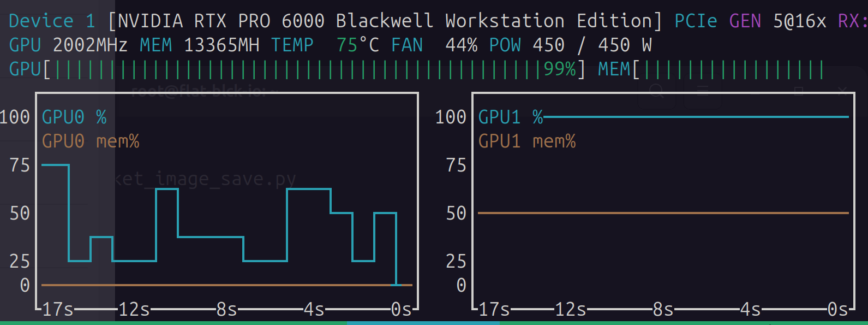Click the 12s marker on GPU0 chart axis

[x=134, y=310]
